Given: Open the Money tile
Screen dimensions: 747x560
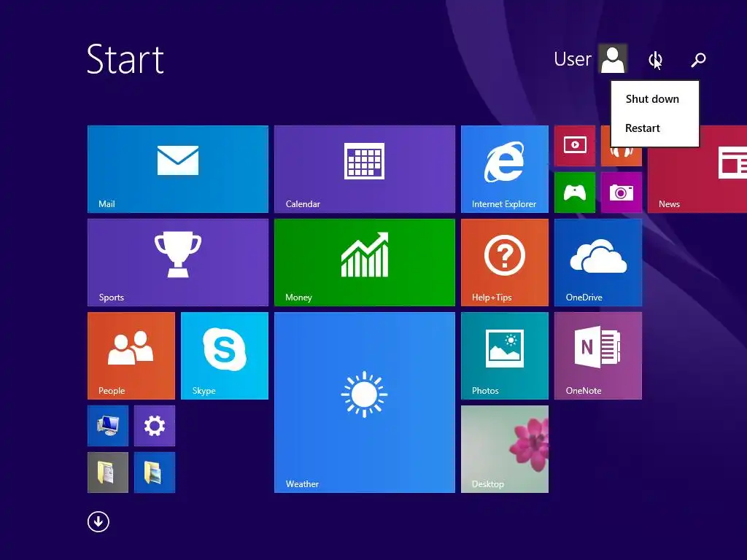Looking at the screenshot, I should pyautogui.click(x=365, y=262).
